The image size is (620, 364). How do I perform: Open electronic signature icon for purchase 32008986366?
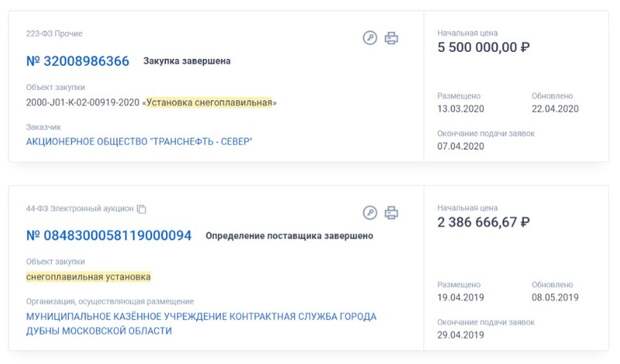click(370, 38)
